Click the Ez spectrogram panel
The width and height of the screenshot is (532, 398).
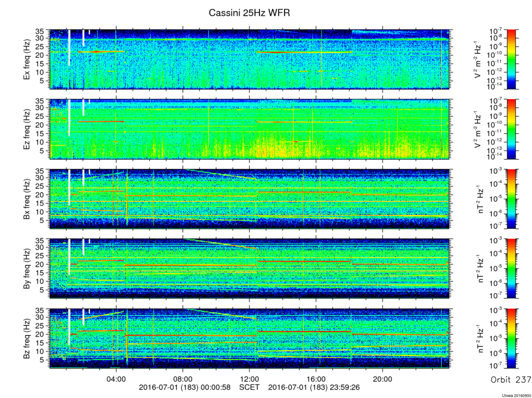click(x=250, y=129)
